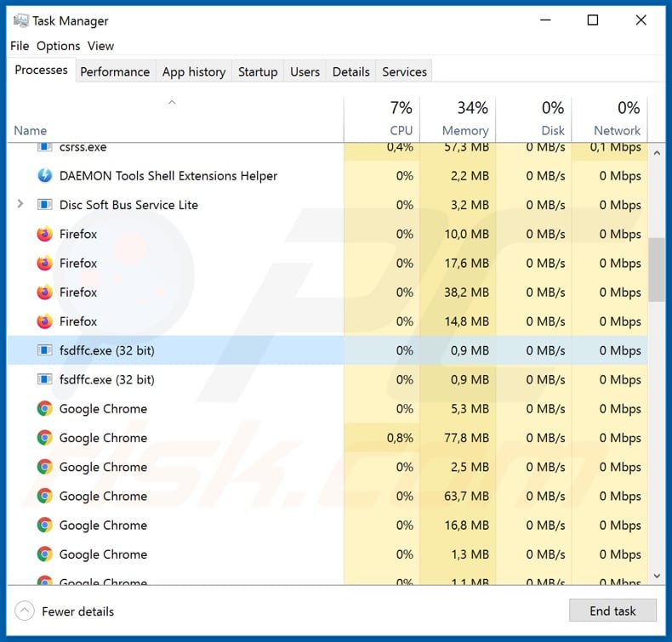
Task: Switch to the Services tab
Action: (405, 71)
